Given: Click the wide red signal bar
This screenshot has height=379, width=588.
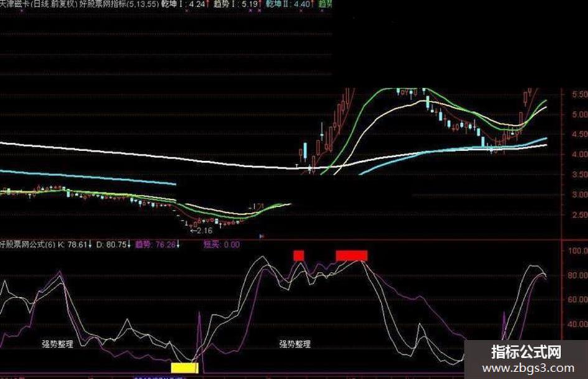Looking at the screenshot, I should pyautogui.click(x=352, y=256).
